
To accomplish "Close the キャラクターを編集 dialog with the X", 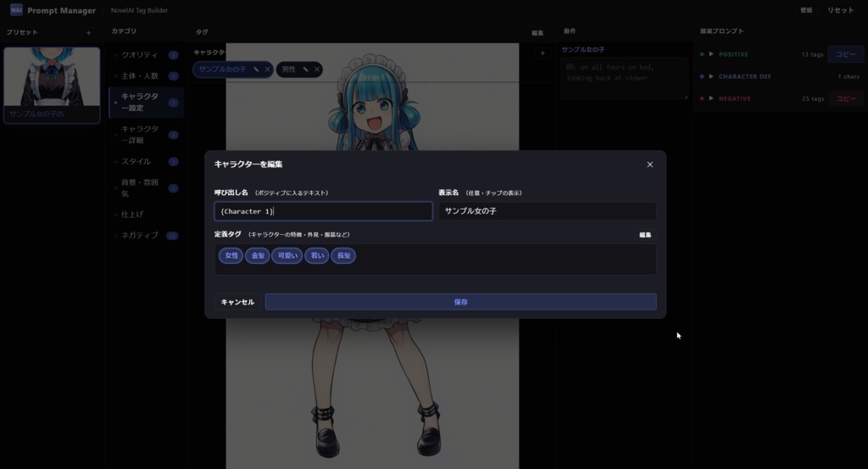I will (650, 165).
